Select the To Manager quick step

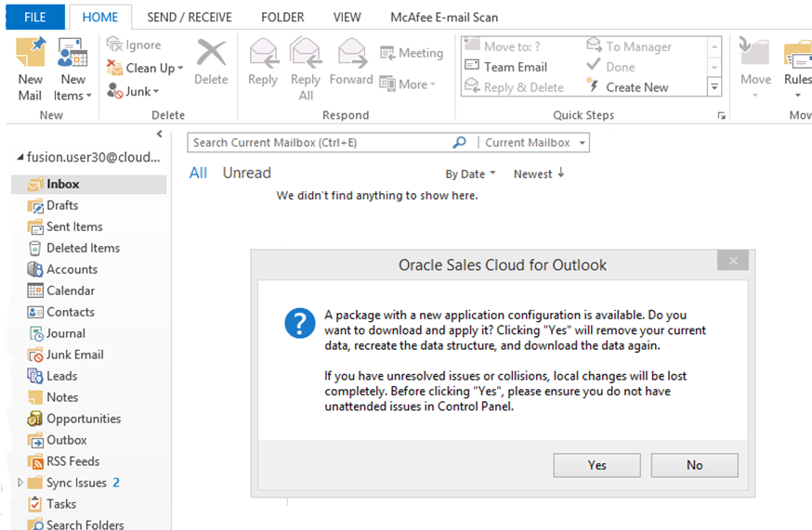[629, 46]
